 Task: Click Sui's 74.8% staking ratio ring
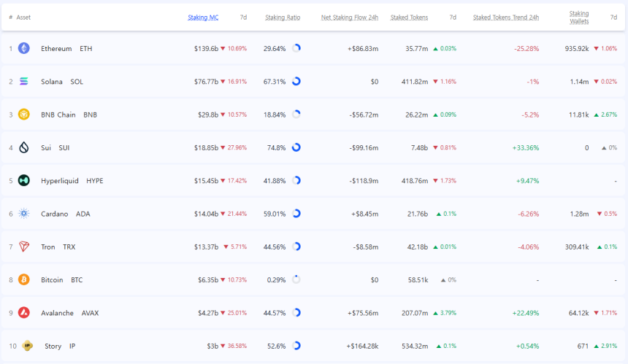tap(296, 147)
